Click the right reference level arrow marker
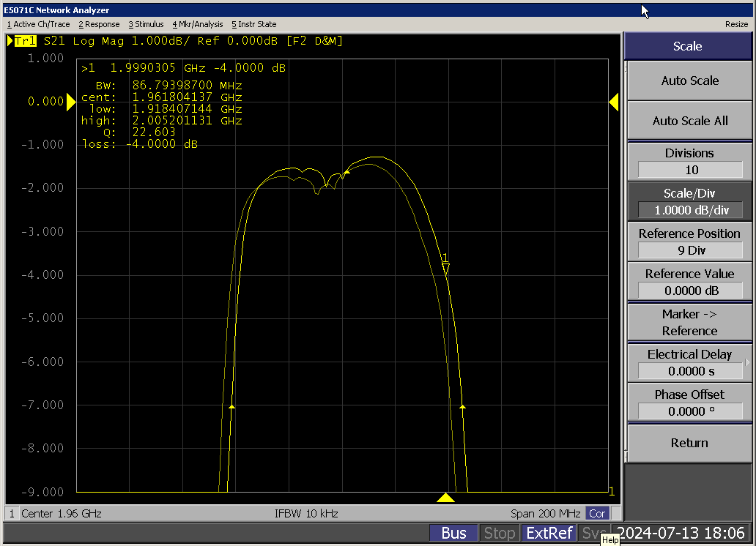 click(x=614, y=103)
